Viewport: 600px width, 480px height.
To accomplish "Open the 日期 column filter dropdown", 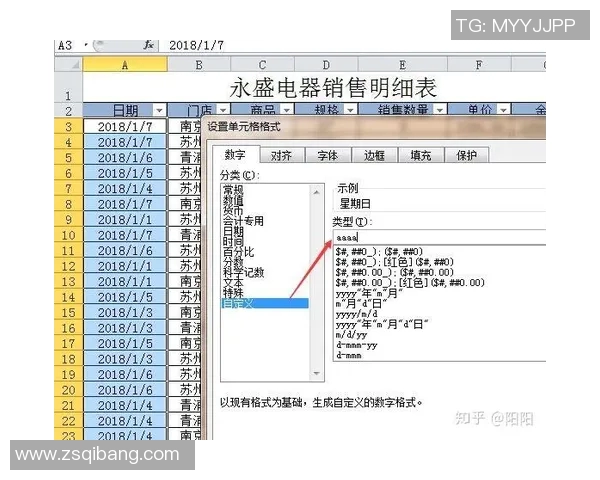I will coord(159,111).
